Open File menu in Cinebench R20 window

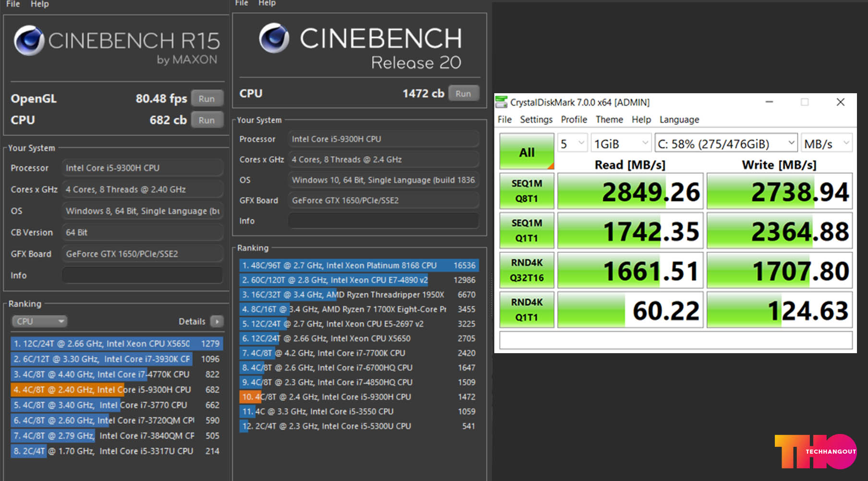242,3
